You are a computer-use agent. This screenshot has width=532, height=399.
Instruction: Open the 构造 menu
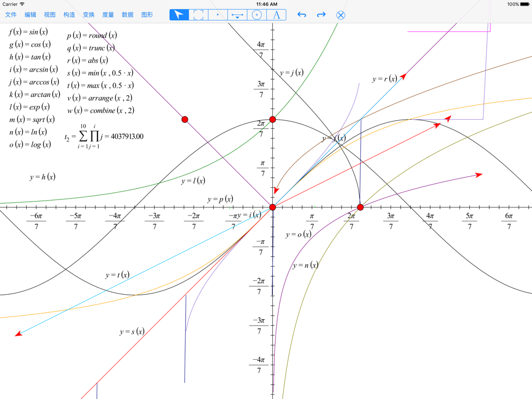point(69,15)
